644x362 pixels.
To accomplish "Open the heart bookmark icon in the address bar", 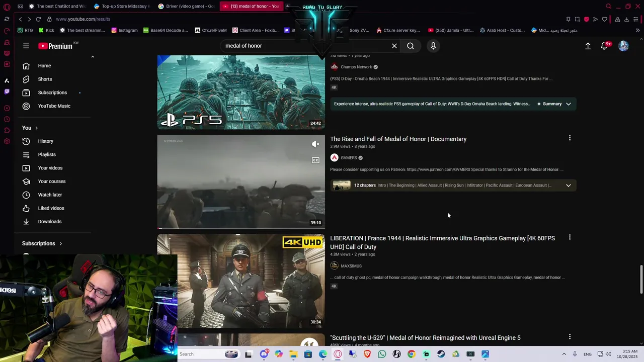I will (604, 19).
